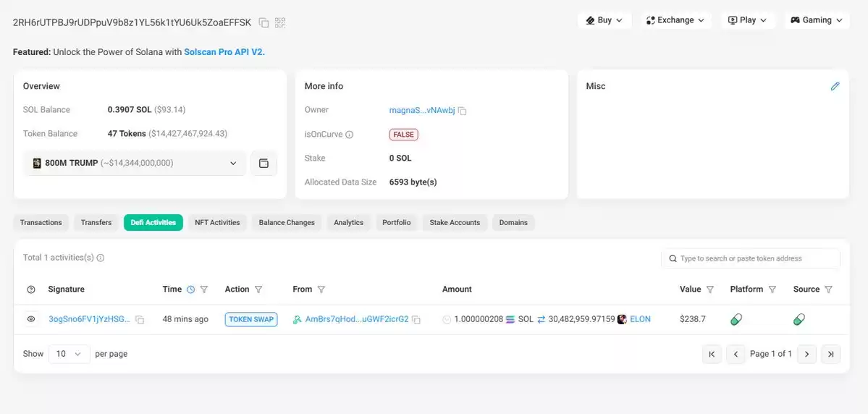Click the platform pill icon in row

coord(736,319)
